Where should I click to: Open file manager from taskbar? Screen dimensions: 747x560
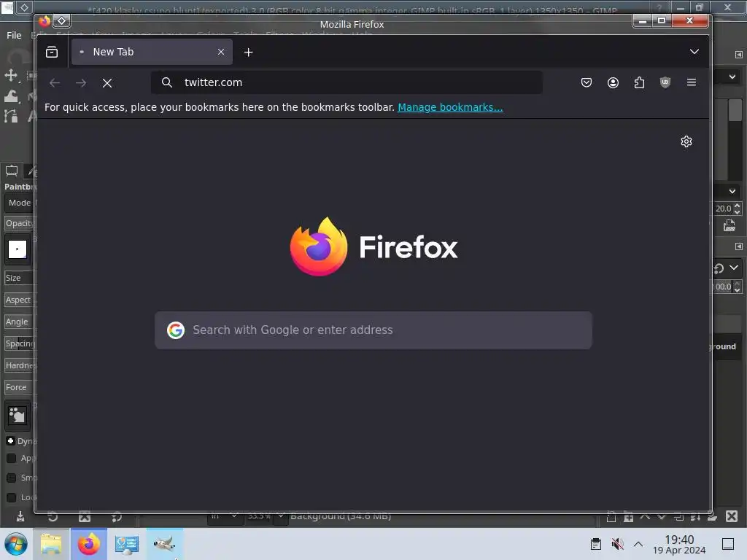coord(51,544)
